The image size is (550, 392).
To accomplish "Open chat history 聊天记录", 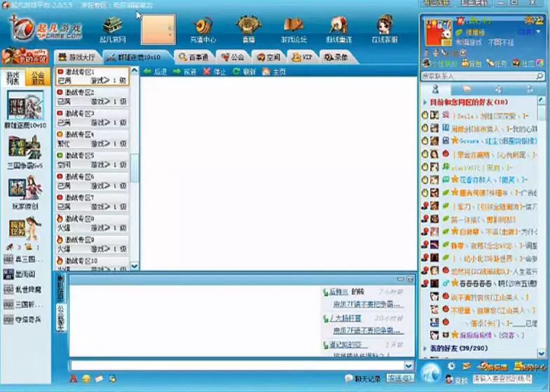I will [363, 378].
